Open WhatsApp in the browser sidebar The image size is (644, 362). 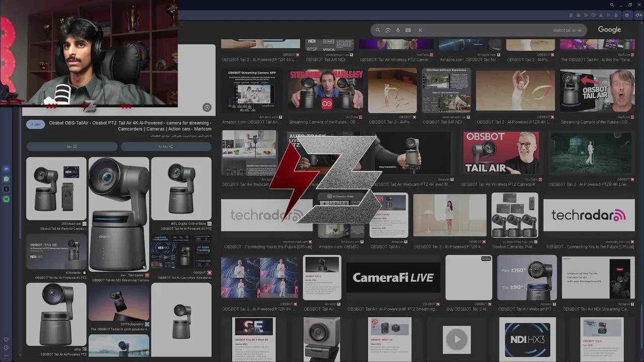pos(6,179)
